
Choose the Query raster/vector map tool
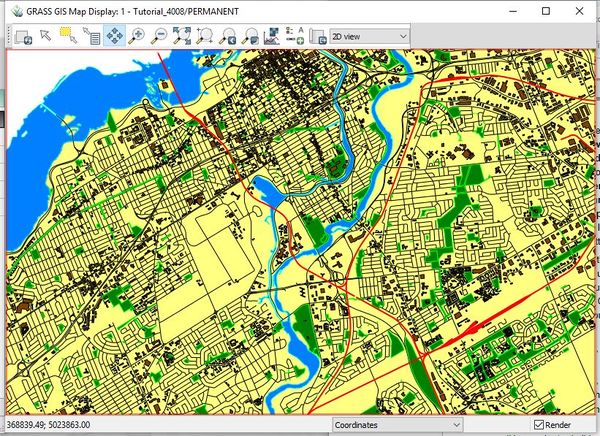point(90,36)
